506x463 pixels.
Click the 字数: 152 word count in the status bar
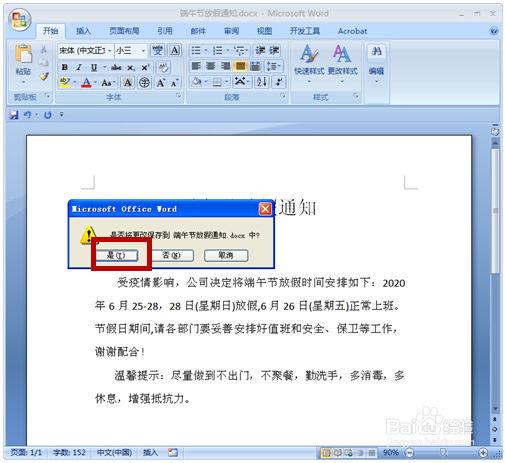[69, 452]
